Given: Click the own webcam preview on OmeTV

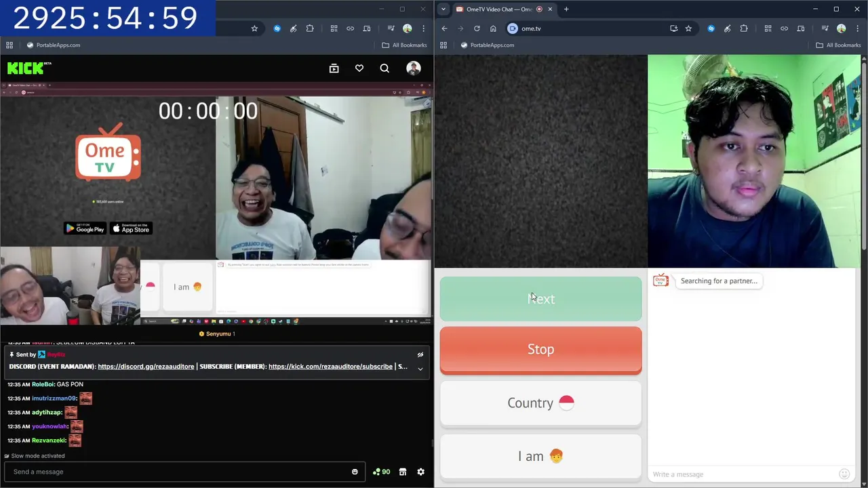Looking at the screenshot, I should [754, 161].
